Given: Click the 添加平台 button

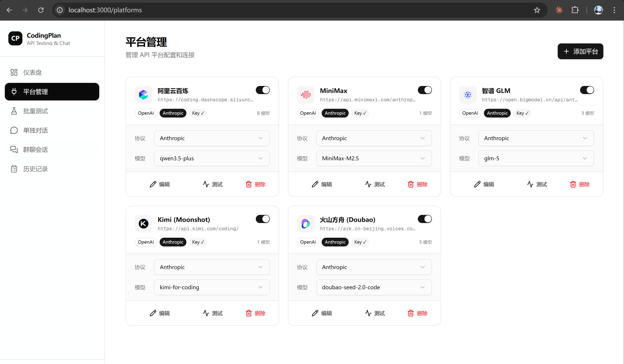Looking at the screenshot, I should (x=580, y=52).
